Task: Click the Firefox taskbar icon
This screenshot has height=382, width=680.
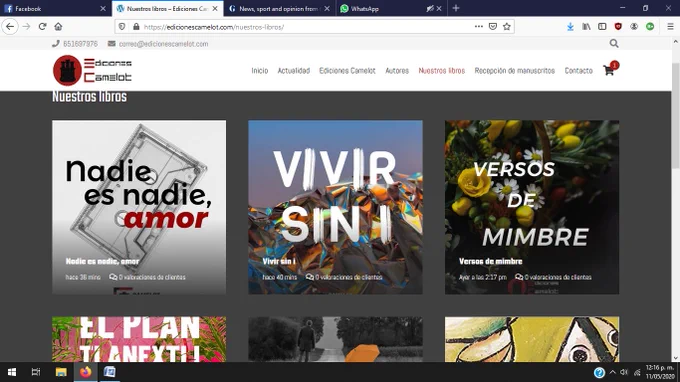Action: (85, 372)
